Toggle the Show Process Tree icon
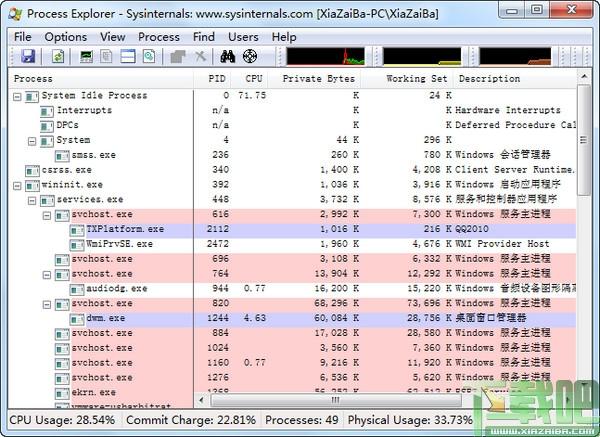Viewport: 600px width, 437px height. pyautogui.click(x=106, y=56)
